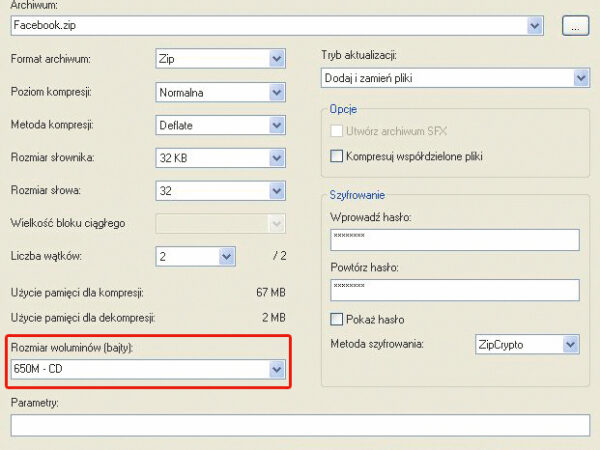
Task: Click the greyed-out Wielkość bloku ciągłego dropdown
Action: pos(220,223)
